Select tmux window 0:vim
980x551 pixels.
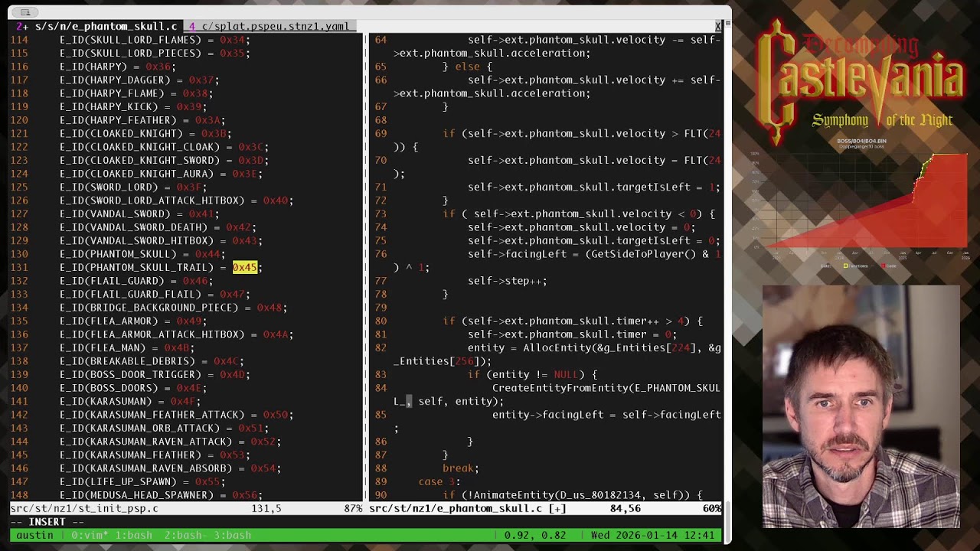pos(90,535)
